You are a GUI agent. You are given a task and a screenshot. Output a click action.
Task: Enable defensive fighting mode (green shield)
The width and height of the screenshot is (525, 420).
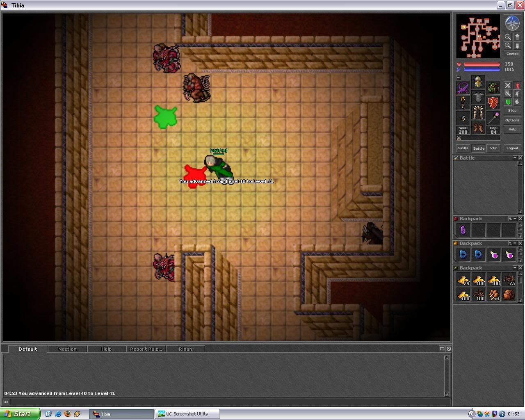pos(508,102)
